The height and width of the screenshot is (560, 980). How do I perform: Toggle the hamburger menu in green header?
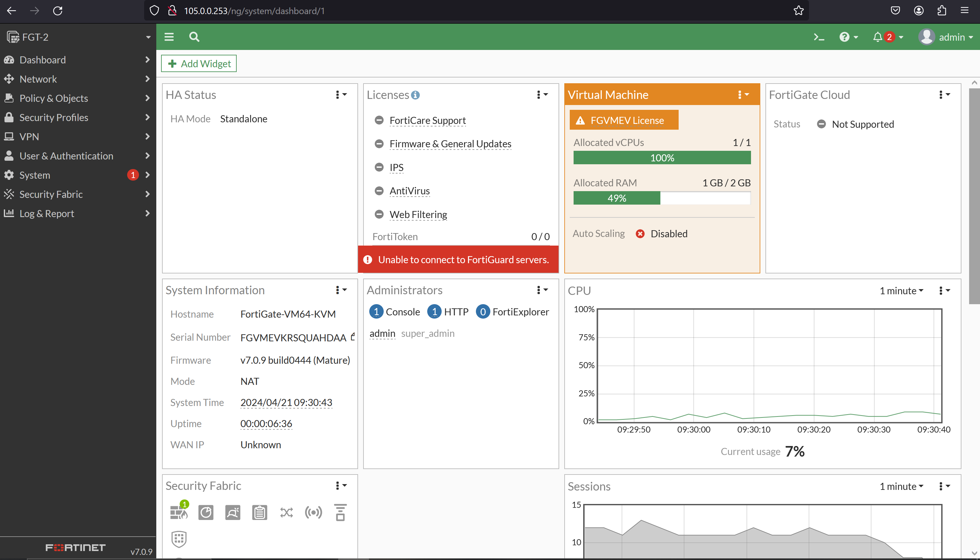coord(169,37)
